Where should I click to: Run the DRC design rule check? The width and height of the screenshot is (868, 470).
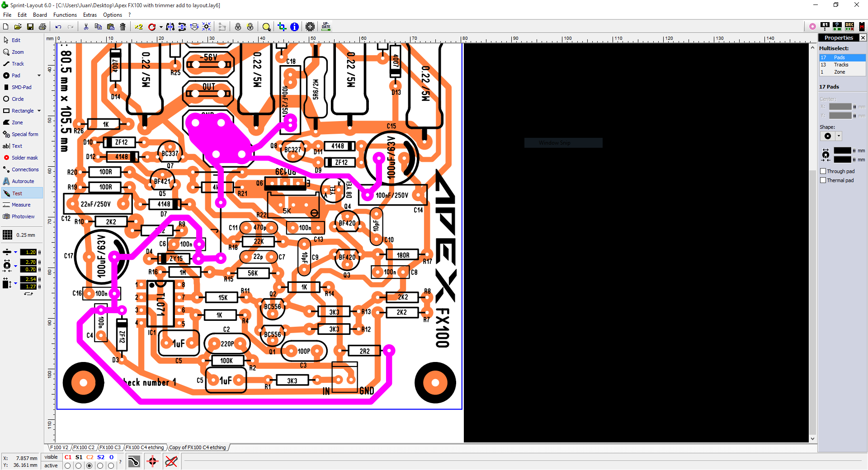(x=849, y=27)
